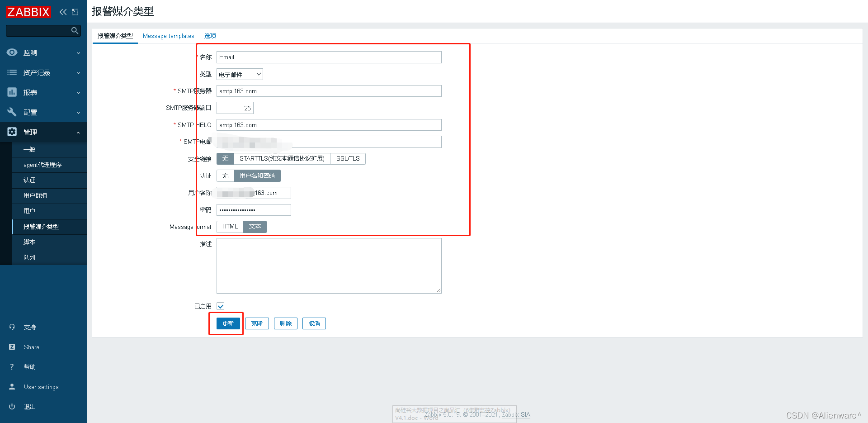868x423 pixels.
Task: Select HTML message format
Action: tap(230, 227)
